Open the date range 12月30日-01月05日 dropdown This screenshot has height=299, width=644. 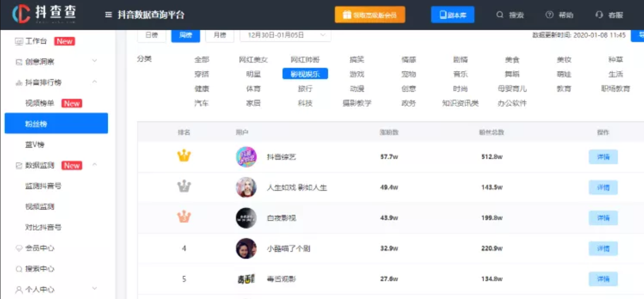[285, 35]
